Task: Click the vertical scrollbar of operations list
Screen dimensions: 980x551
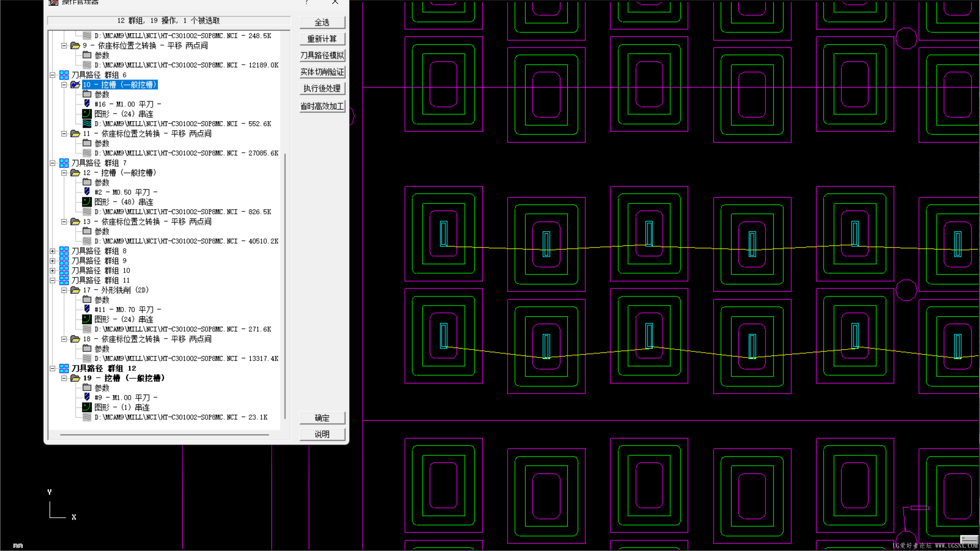Action: [x=285, y=285]
